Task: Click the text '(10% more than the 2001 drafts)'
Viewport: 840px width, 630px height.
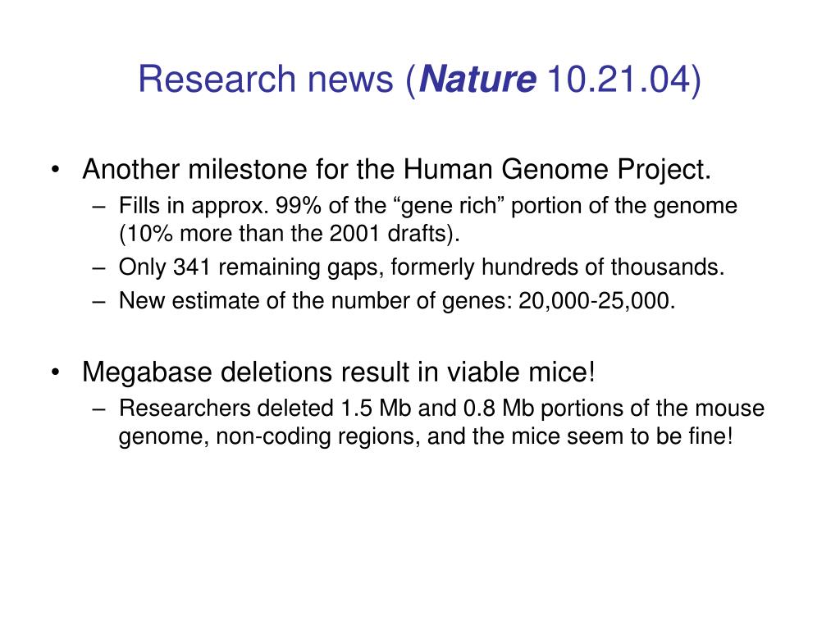Action: click(290, 234)
